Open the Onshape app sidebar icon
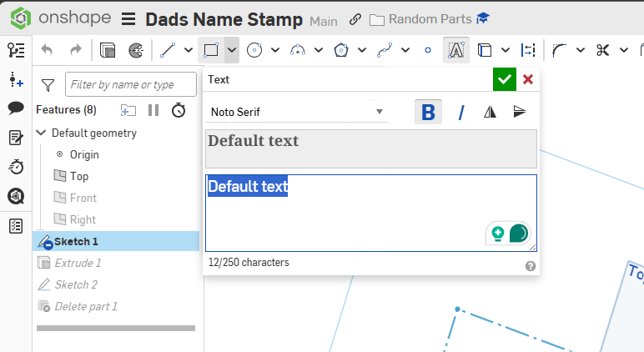This screenshot has width=644, height=352. pos(16,196)
